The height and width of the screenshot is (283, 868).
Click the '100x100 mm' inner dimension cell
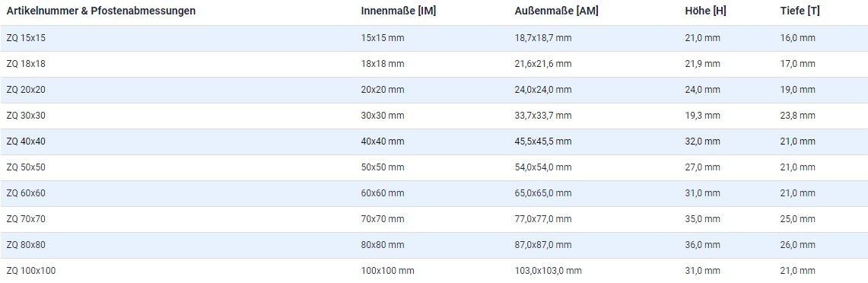point(387,271)
